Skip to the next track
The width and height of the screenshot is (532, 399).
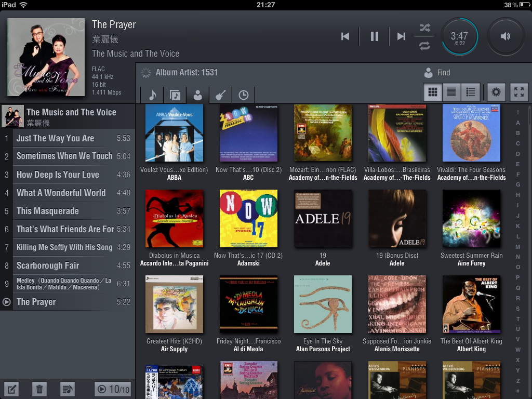(401, 36)
